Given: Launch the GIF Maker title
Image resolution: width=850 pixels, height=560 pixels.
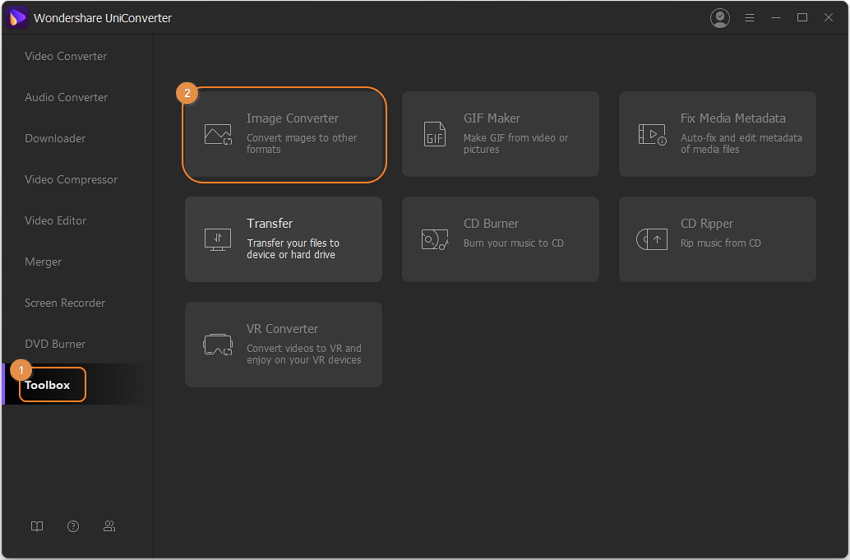Looking at the screenshot, I should pyautogui.click(x=492, y=118).
